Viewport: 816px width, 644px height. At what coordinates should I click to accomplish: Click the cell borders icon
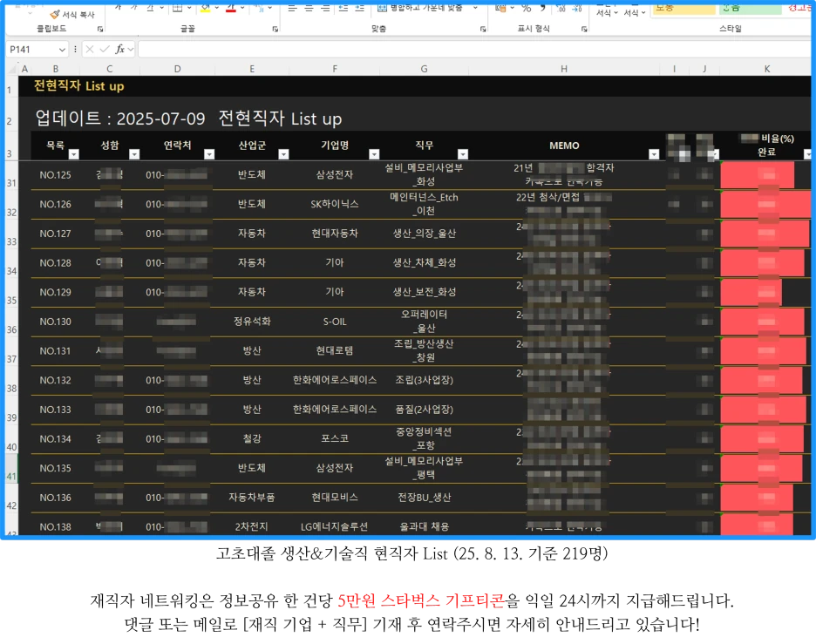pyautogui.click(x=178, y=8)
